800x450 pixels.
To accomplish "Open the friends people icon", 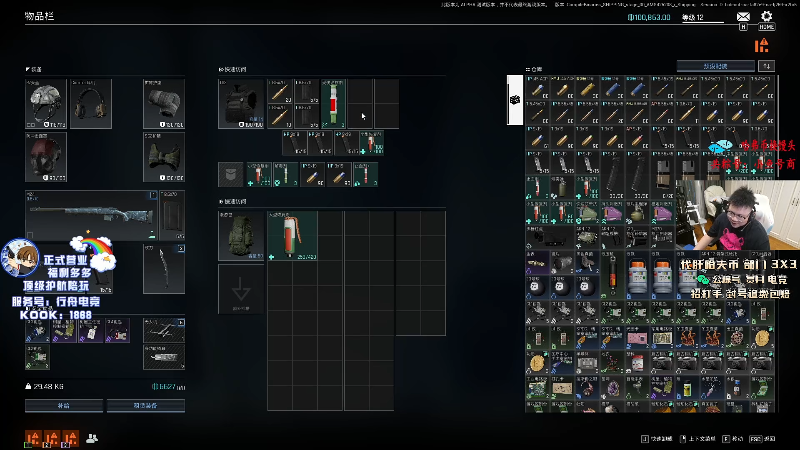I will [92, 438].
